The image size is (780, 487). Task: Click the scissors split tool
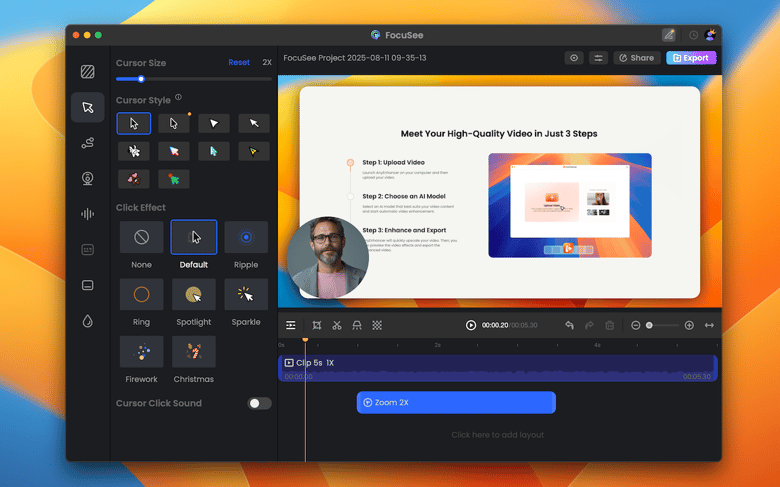[337, 325]
